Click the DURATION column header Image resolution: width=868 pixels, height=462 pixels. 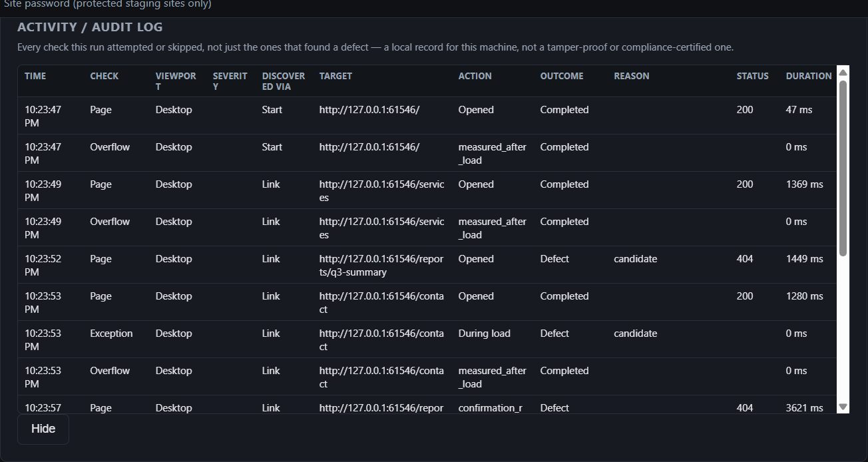click(x=809, y=76)
